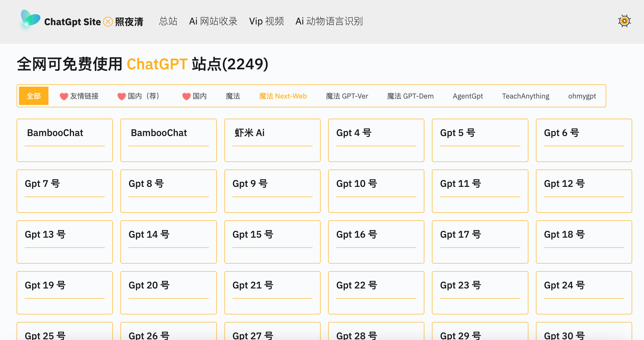The image size is (644, 340).
Task: Select the 魔法 Next-Web filter
Action: point(283,96)
